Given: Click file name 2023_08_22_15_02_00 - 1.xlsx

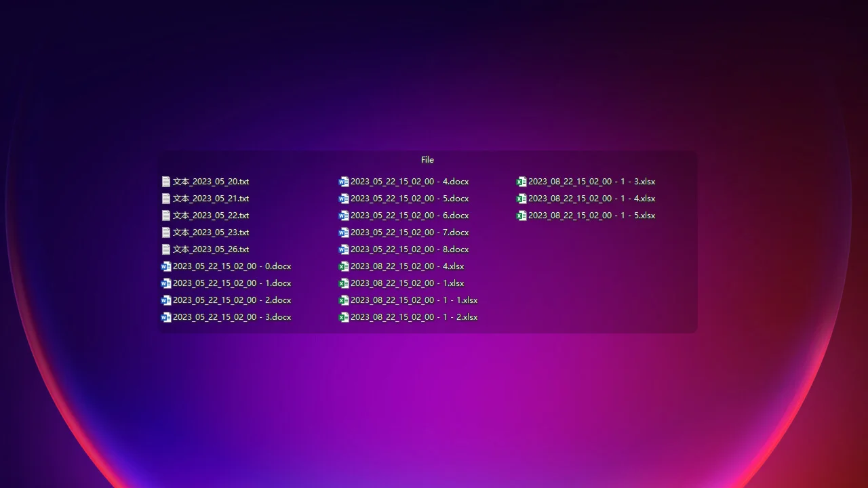Looking at the screenshot, I should pos(407,283).
